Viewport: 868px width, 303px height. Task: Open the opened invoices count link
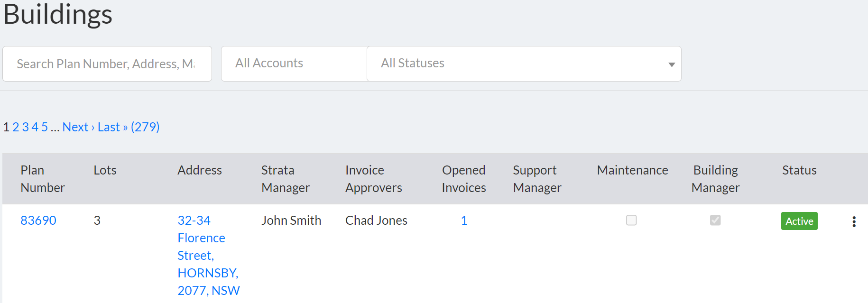[x=464, y=220]
